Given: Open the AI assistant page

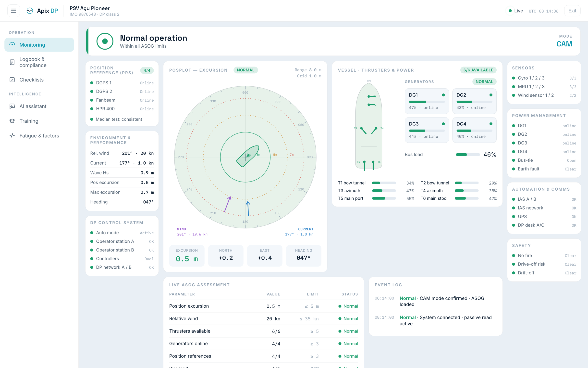Looking at the screenshot, I should 39,106.
